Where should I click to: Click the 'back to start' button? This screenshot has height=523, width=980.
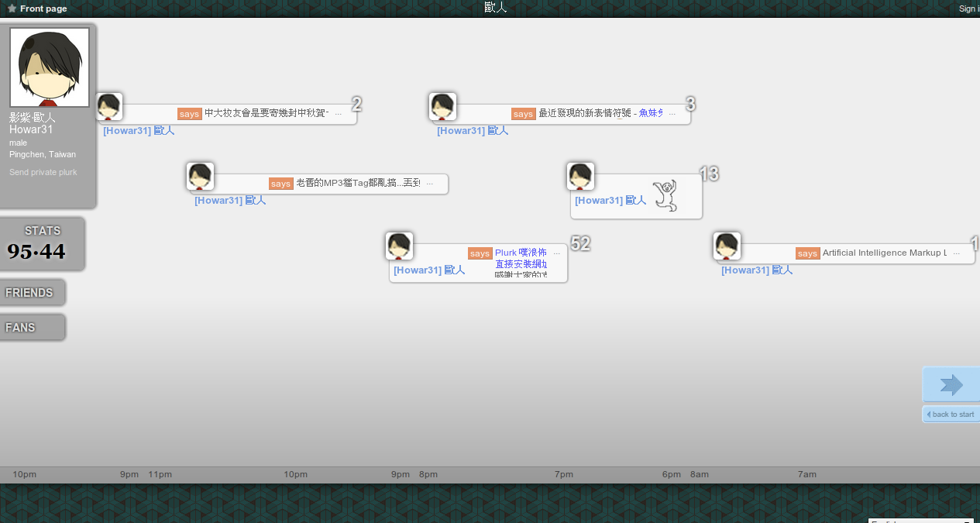pos(951,415)
